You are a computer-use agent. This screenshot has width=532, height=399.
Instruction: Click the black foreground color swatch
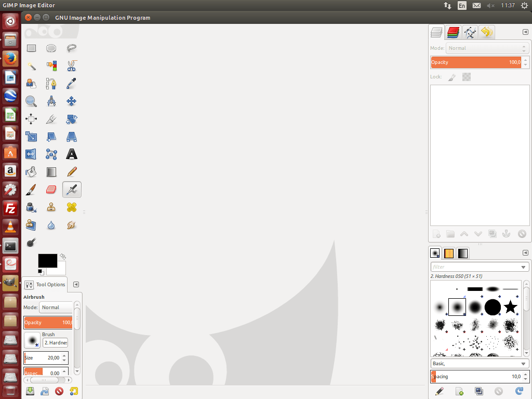[x=47, y=261]
